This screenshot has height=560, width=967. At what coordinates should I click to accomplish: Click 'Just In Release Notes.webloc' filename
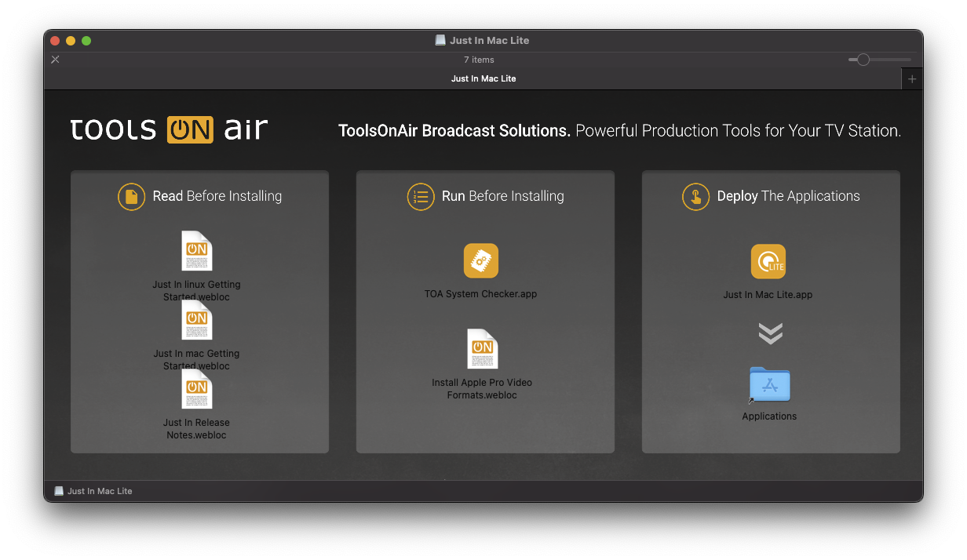click(x=196, y=429)
